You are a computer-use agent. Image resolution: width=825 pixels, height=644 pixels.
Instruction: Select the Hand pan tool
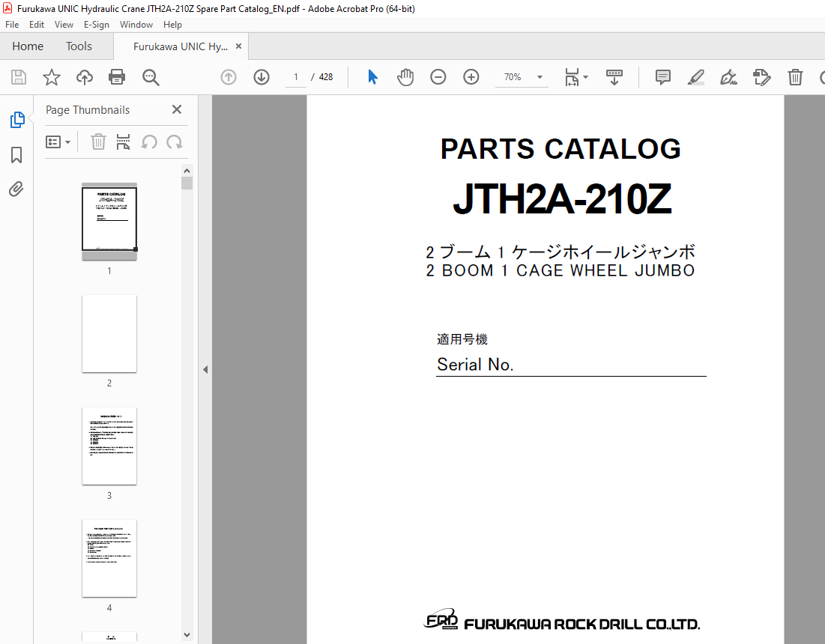[405, 77]
